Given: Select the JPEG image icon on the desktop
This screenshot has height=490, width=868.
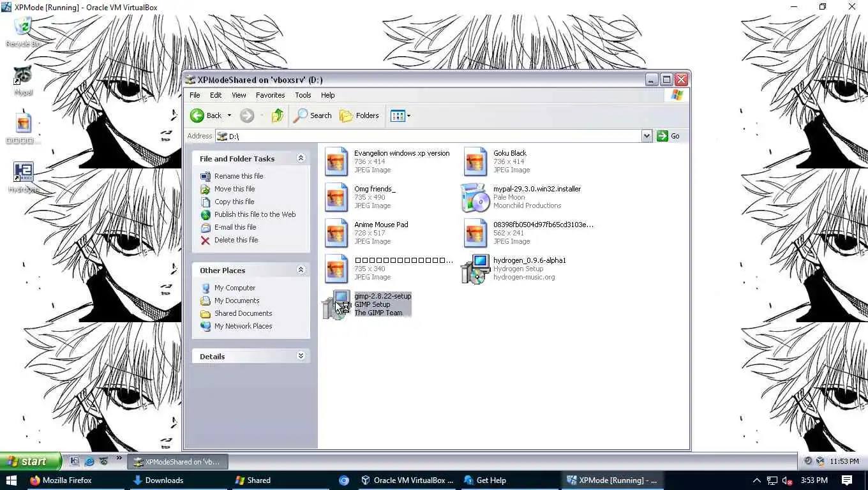Looking at the screenshot, I should (23, 124).
